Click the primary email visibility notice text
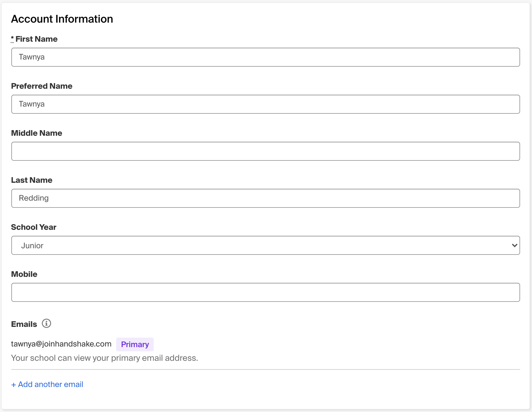Viewport: 532px width, 412px height. 105,358
